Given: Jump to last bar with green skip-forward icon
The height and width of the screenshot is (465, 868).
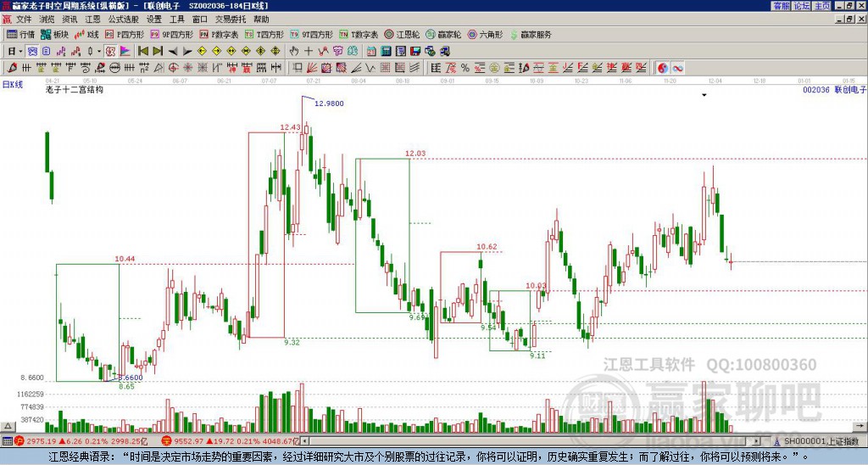Looking at the screenshot, I should tap(158, 51).
